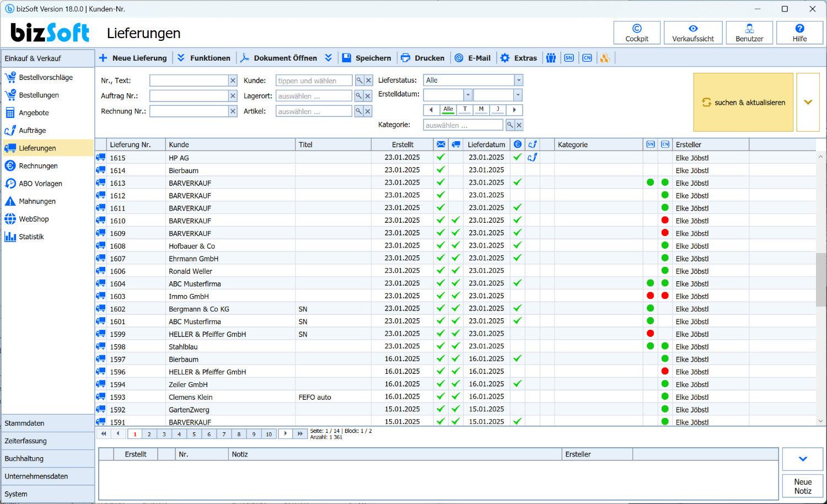Open the Benutzer user panel

pos(749,33)
